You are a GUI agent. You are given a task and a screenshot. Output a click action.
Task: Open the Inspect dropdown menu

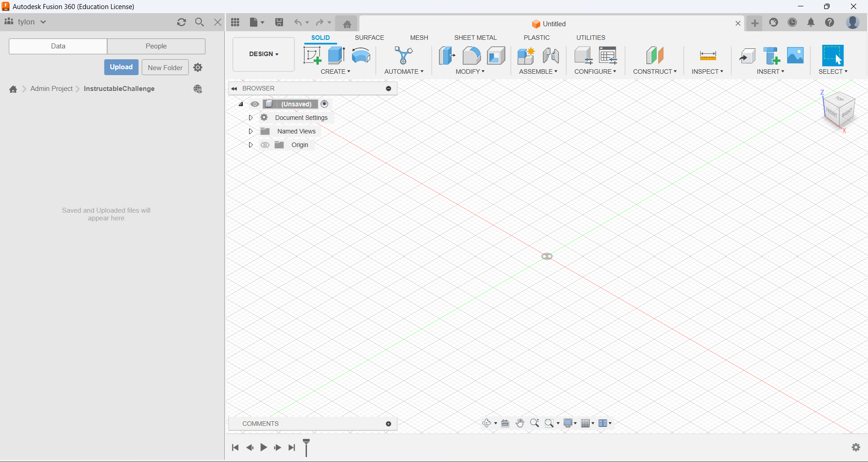[x=708, y=71]
